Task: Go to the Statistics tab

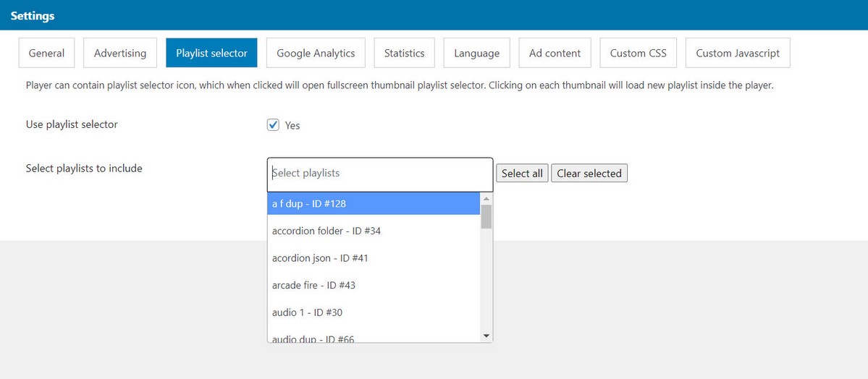Action: point(404,53)
